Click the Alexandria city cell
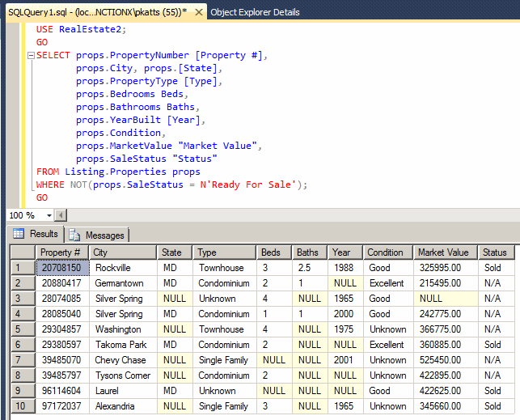Screen dimensions: 520x420 [123, 406]
